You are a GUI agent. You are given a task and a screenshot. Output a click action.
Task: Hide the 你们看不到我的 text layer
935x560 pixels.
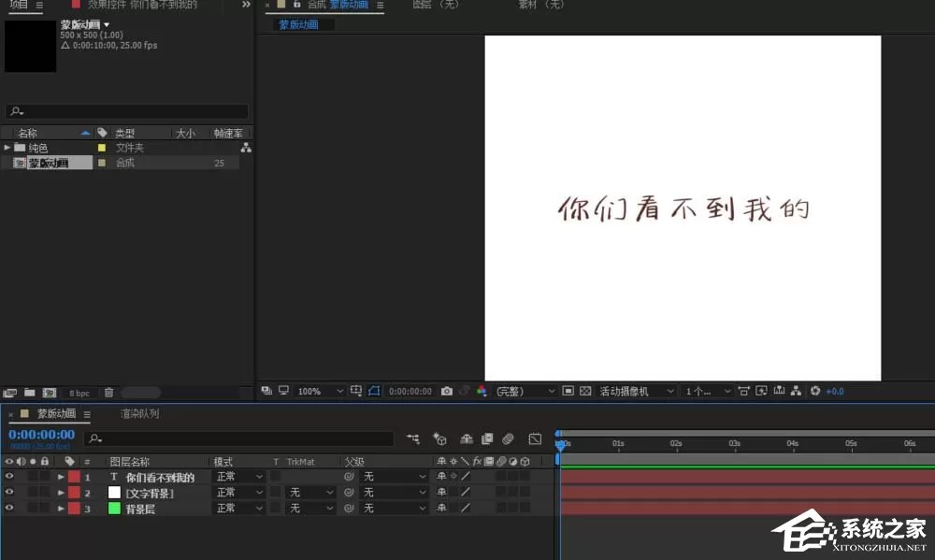[x=9, y=476]
